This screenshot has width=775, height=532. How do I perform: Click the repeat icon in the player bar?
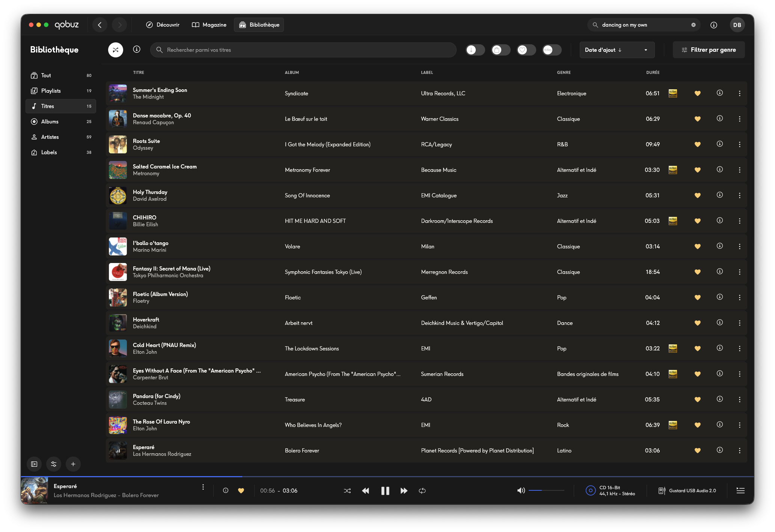coord(422,491)
